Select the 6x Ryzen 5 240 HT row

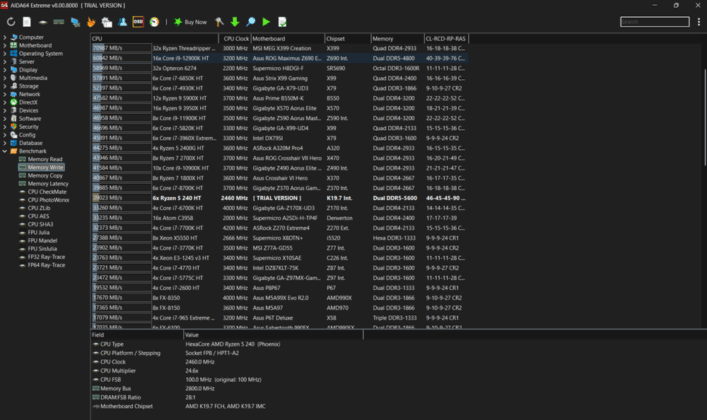(x=280, y=198)
